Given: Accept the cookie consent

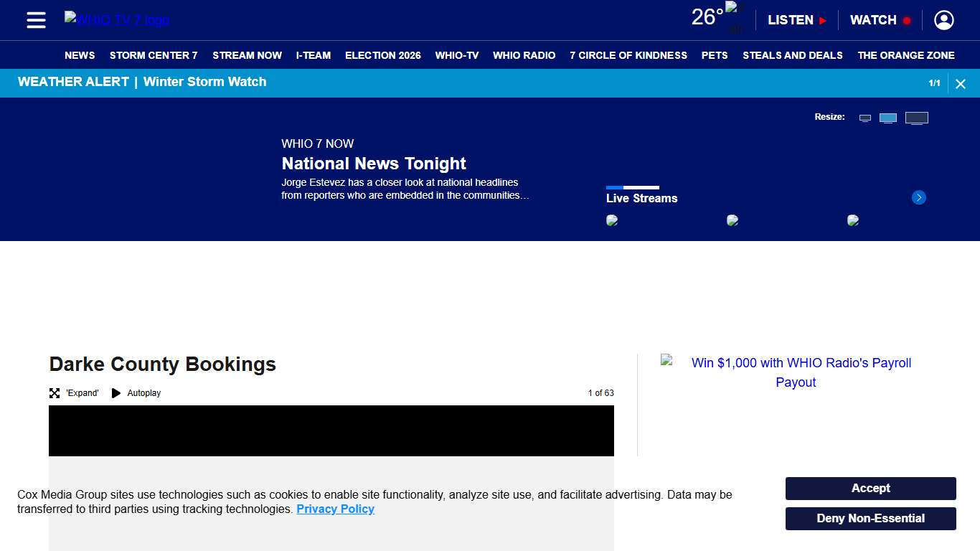Looking at the screenshot, I should [870, 489].
